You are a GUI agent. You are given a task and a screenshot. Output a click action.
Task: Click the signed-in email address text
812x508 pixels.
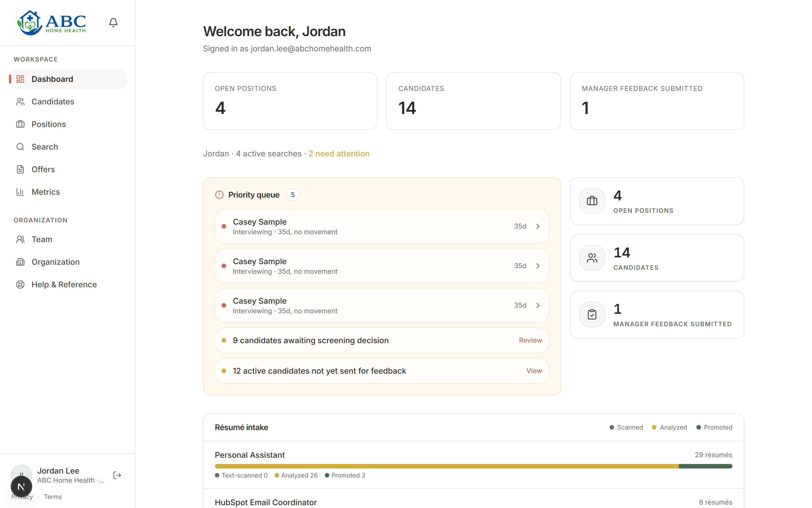tap(311, 49)
